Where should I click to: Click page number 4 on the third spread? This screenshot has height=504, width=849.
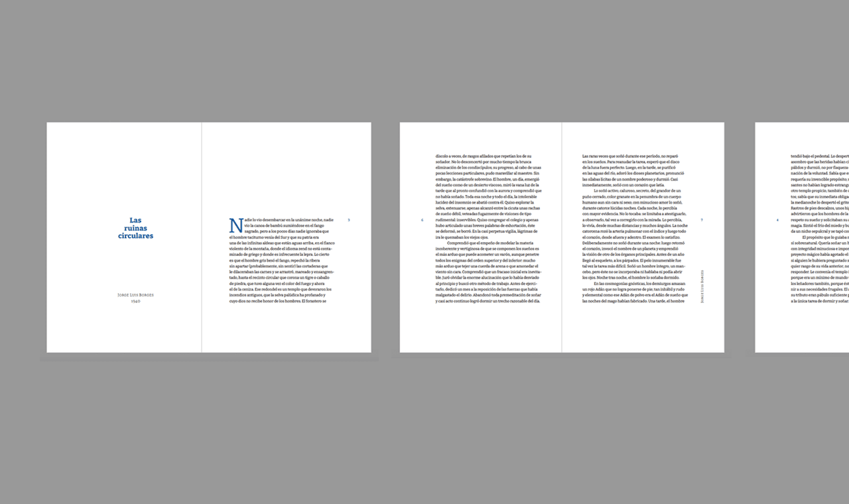click(777, 220)
